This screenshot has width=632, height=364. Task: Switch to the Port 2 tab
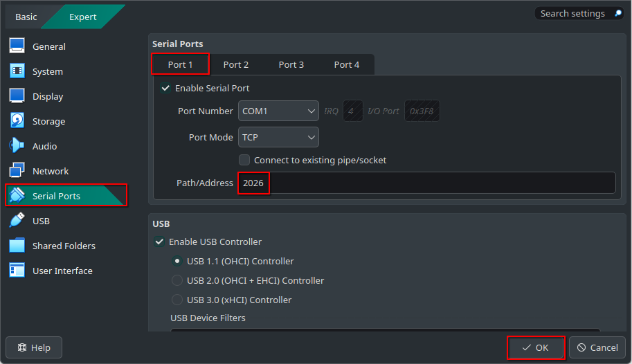[235, 64]
